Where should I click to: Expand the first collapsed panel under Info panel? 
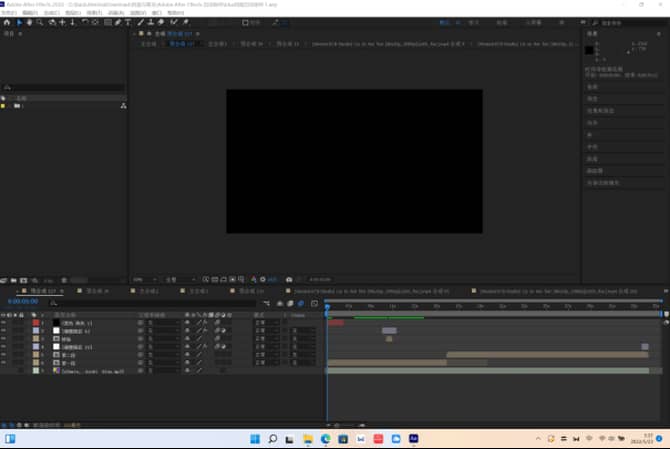592,87
